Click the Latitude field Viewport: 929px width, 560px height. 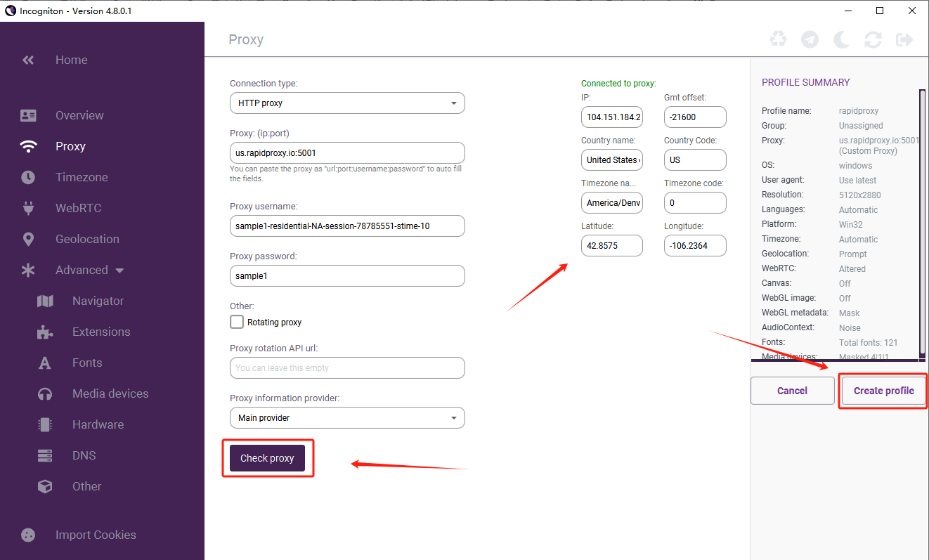pyautogui.click(x=612, y=245)
